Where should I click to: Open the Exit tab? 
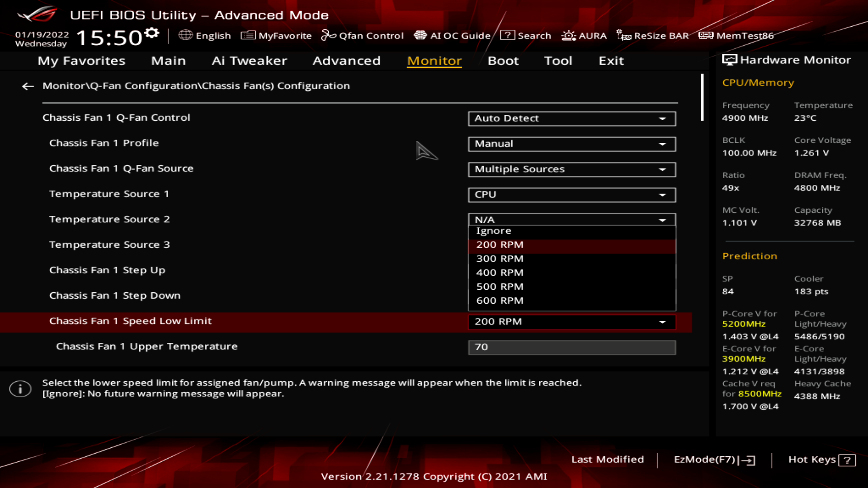pyautogui.click(x=611, y=61)
